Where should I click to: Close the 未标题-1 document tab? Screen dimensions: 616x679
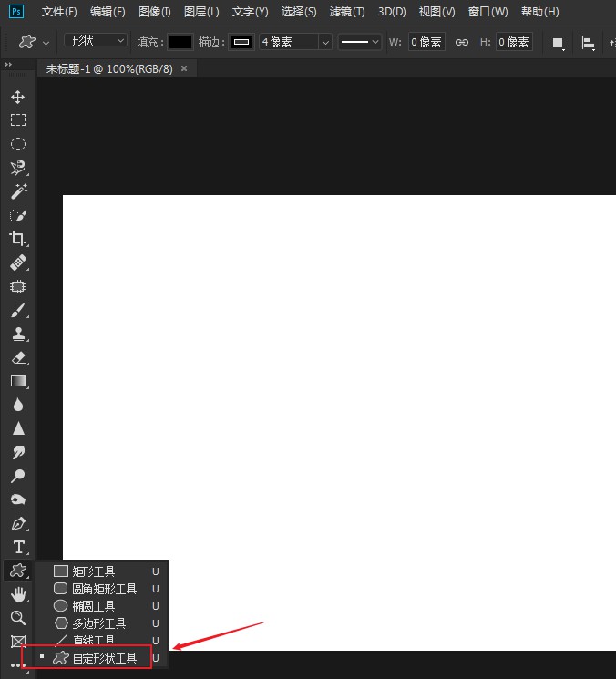(184, 68)
